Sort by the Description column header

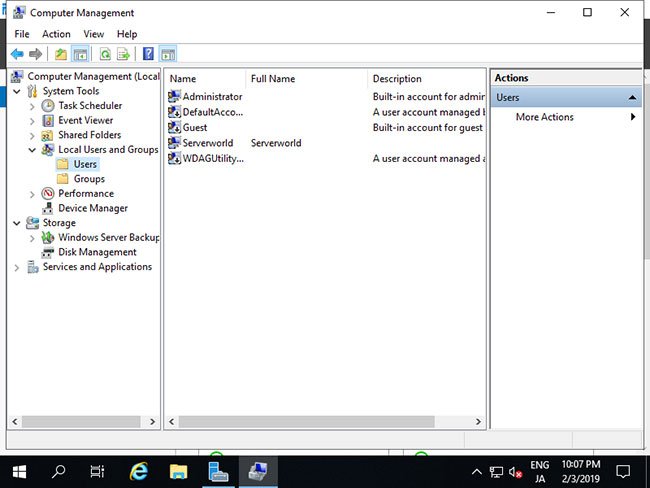pos(427,79)
